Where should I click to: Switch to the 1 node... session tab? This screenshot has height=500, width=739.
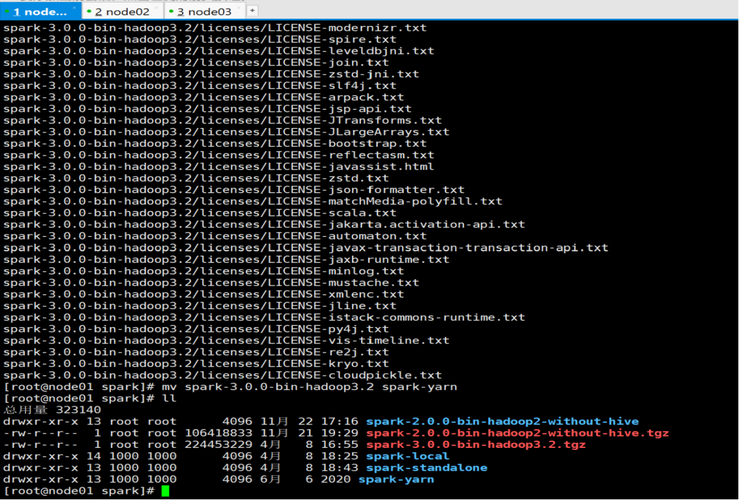point(41,11)
